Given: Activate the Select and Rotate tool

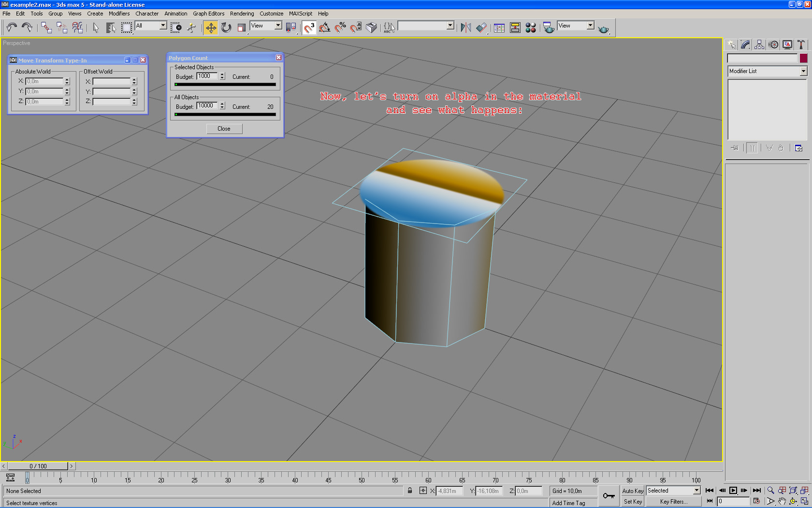Looking at the screenshot, I should point(226,28).
